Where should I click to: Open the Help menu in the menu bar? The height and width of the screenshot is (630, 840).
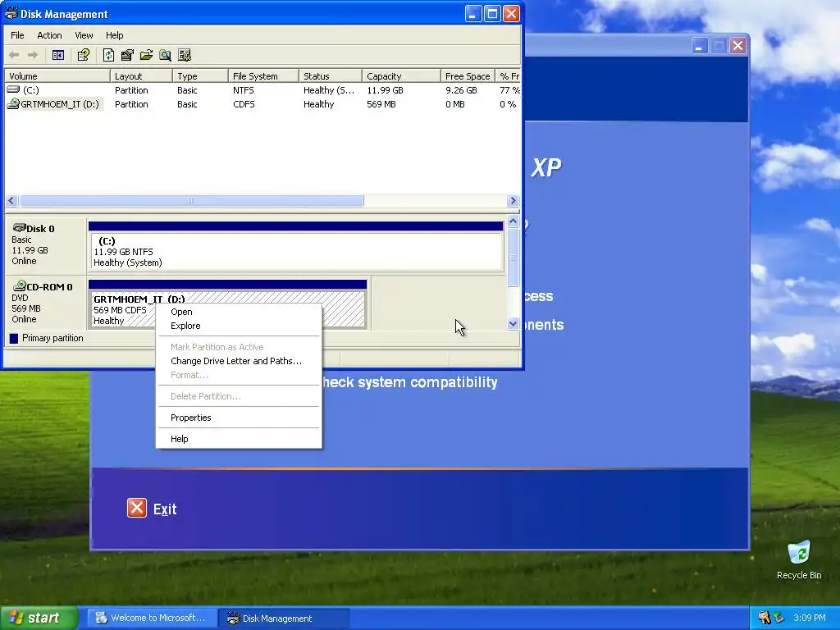(x=114, y=35)
